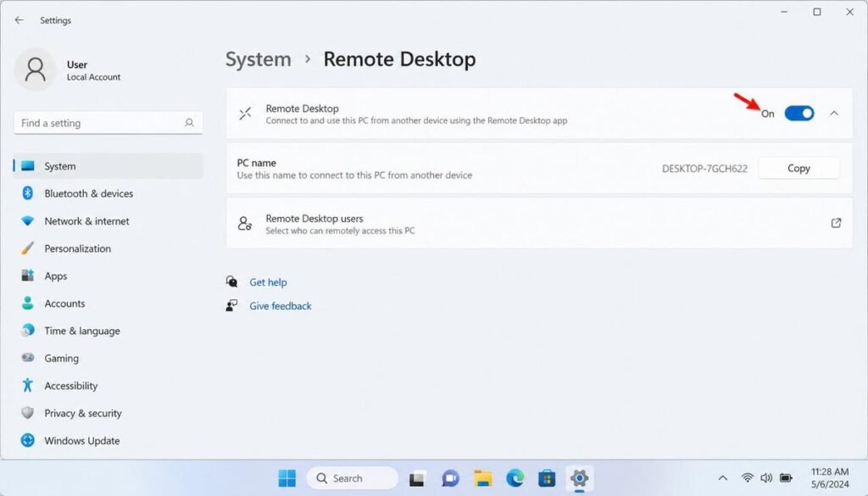Show hidden icons in the system tray

722,478
